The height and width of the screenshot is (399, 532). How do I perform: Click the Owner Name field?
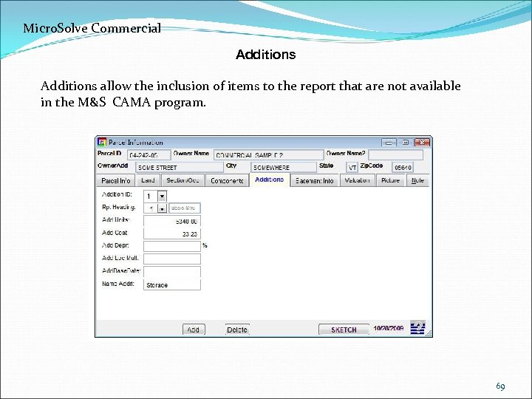(x=268, y=155)
